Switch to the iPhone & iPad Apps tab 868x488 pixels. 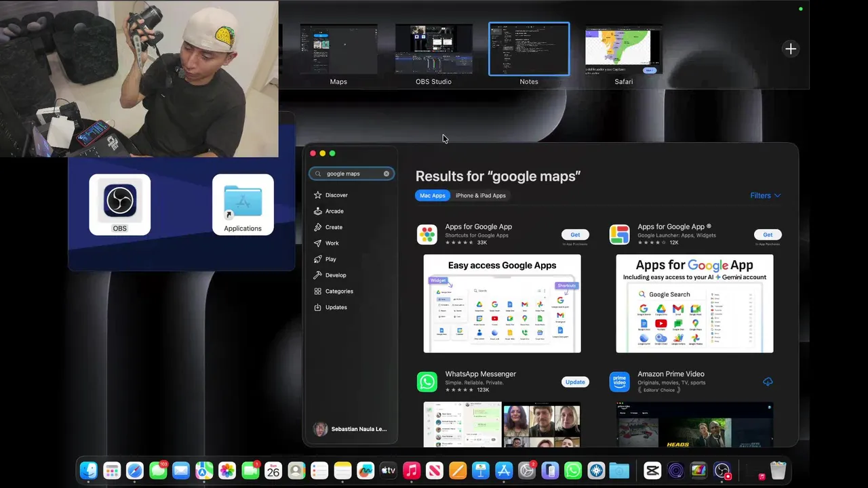481,195
